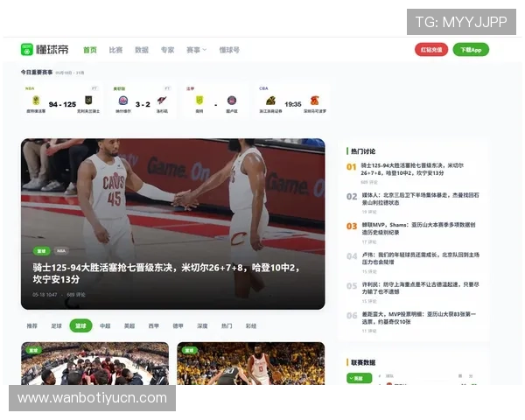Open the 数据 navigation tab

point(141,50)
